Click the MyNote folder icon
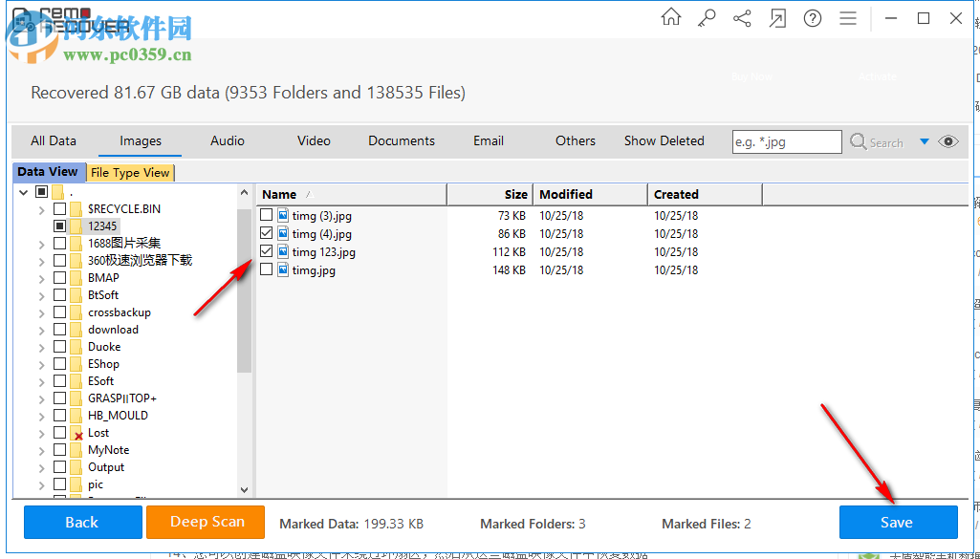 (76, 450)
